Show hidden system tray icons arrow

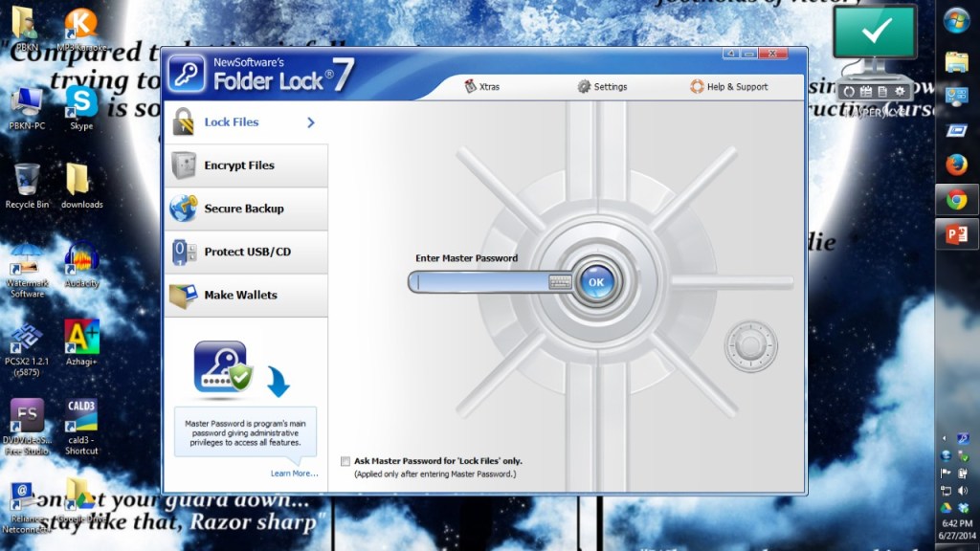pyautogui.click(x=946, y=438)
